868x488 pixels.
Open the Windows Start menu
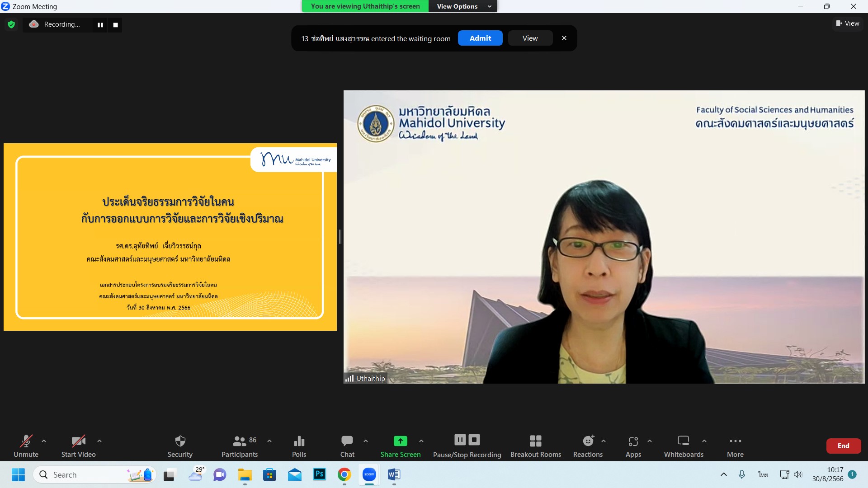18,474
